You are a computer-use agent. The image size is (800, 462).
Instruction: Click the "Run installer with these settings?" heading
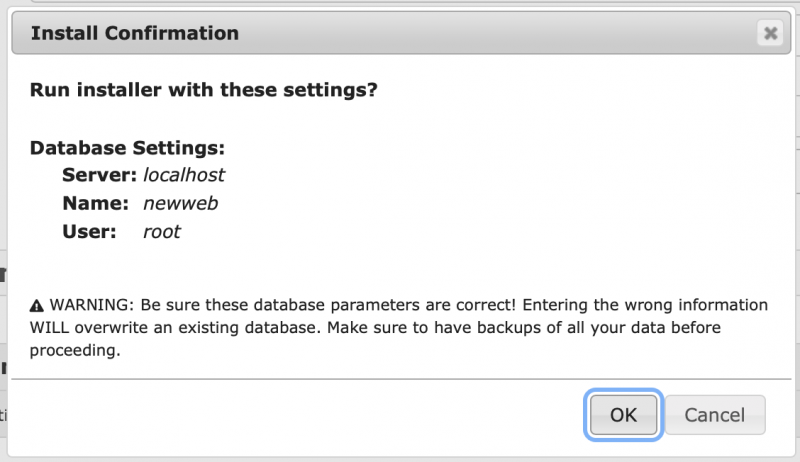tap(203, 90)
